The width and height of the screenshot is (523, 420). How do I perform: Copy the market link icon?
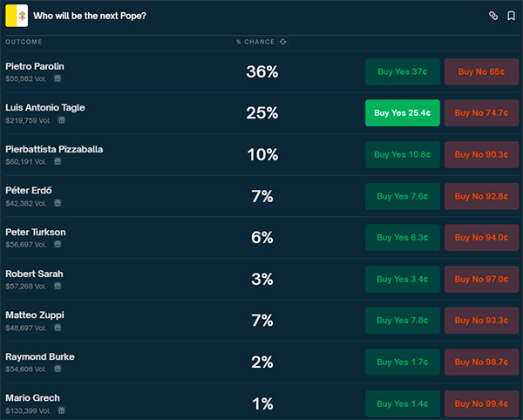(x=492, y=16)
